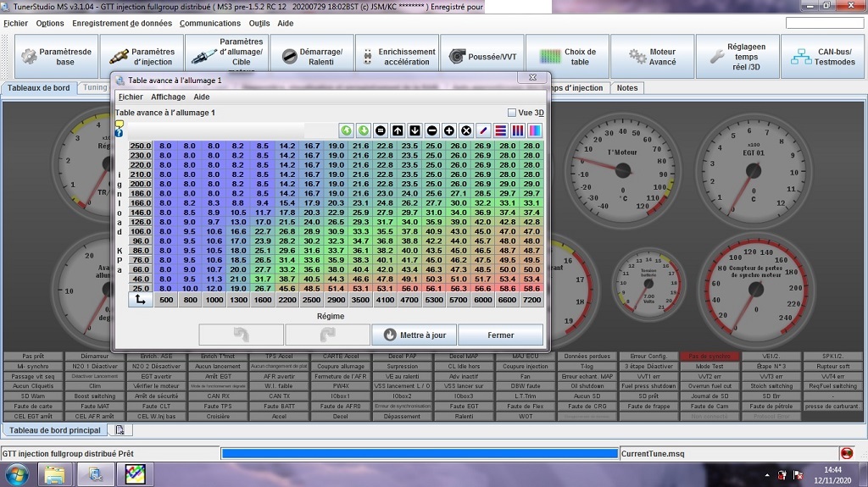The image size is (868, 487).
Task: Click the plus icon in table toolbar
Action: [x=449, y=130]
